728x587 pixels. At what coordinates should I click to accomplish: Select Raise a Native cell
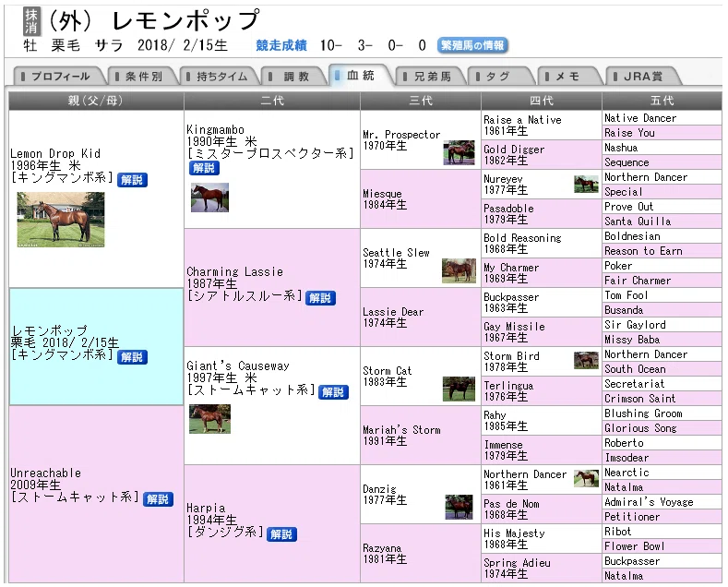click(542, 126)
